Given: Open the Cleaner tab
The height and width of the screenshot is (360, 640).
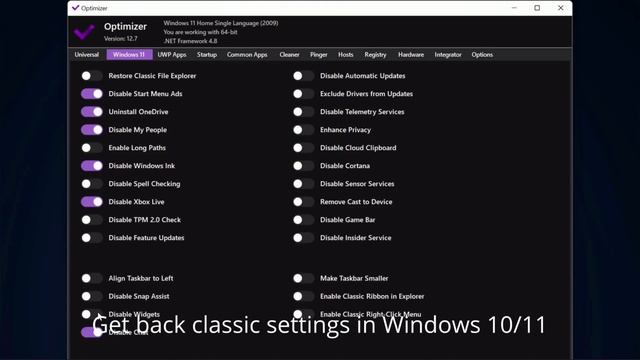Looking at the screenshot, I should (x=289, y=55).
